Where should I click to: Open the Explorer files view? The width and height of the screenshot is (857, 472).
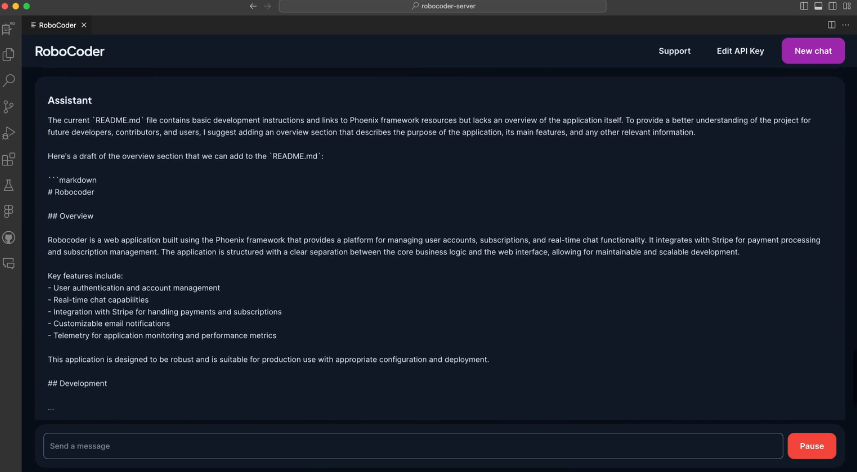(8, 55)
